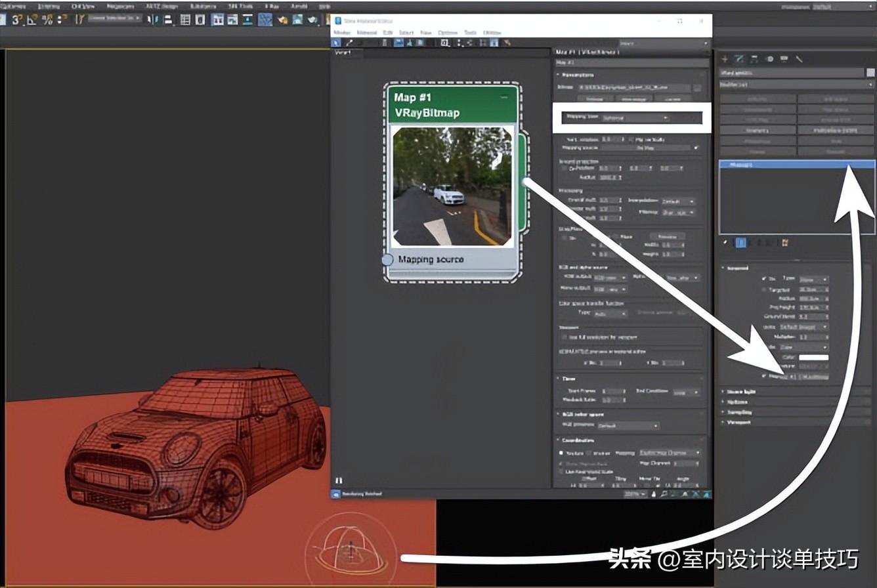Open the Modify panel tab icon

coord(740,59)
